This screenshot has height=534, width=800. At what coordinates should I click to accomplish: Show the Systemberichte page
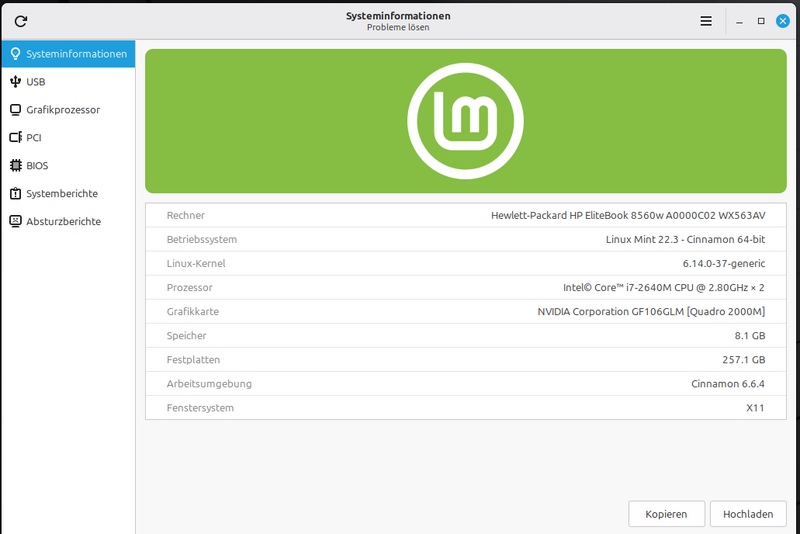pyautogui.click(x=62, y=194)
